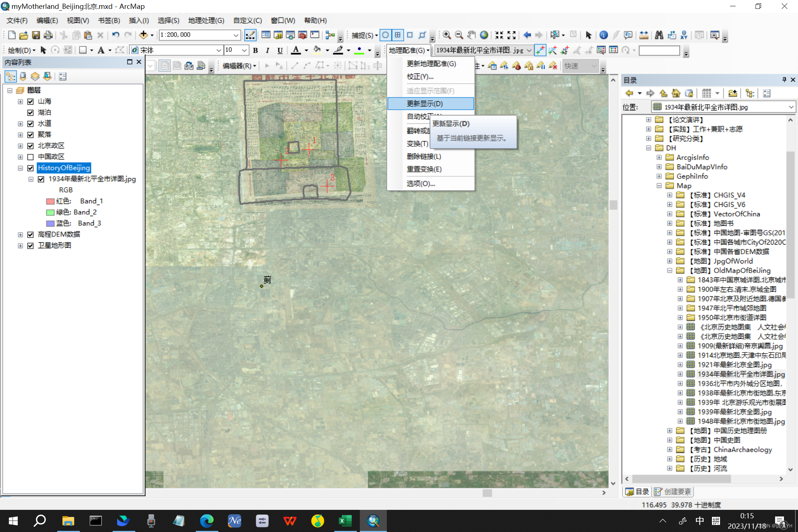Enable the 中国政区 layer checkbox
Image resolution: width=798 pixels, height=532 pixels.
tap(31, 157)
